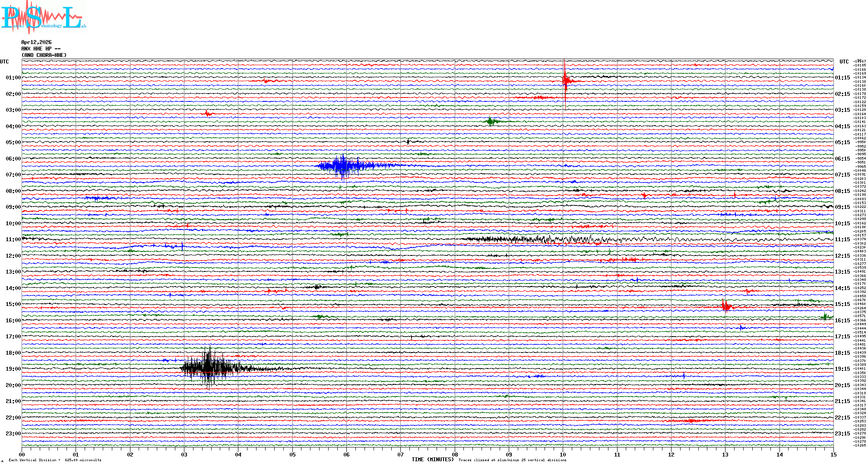Select the 23:15 time label on right axis

point(842,434)
